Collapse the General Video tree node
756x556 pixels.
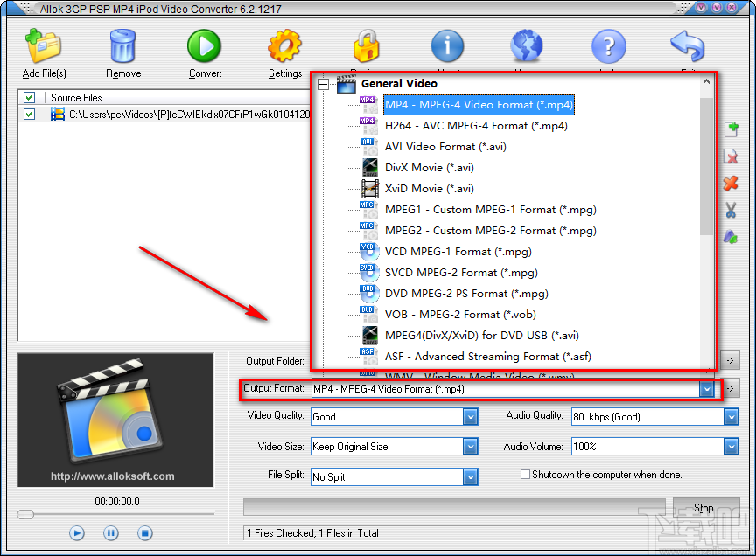[x=325, y=83]
